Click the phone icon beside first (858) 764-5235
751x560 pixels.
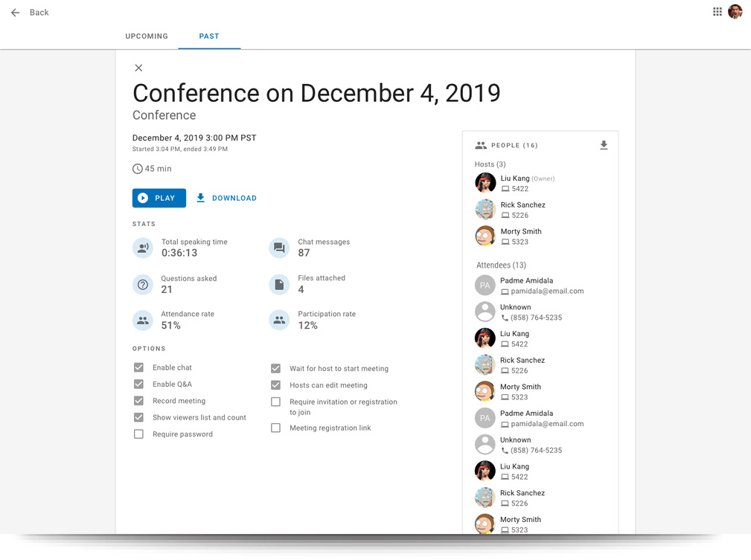[x=505, y=318]
